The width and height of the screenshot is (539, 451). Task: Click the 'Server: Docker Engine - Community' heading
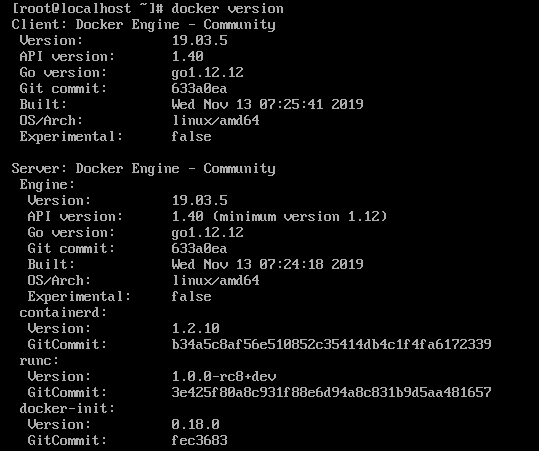[143, 168]
